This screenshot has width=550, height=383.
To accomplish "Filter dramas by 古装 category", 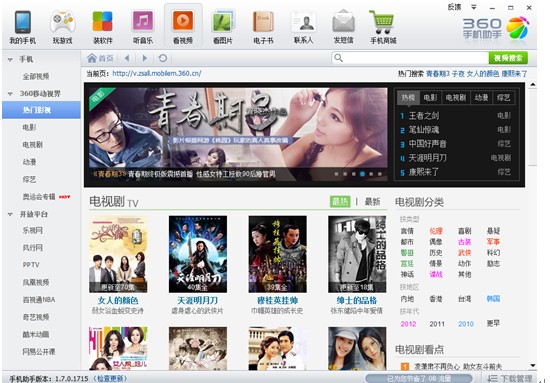I will click(464, 242).
